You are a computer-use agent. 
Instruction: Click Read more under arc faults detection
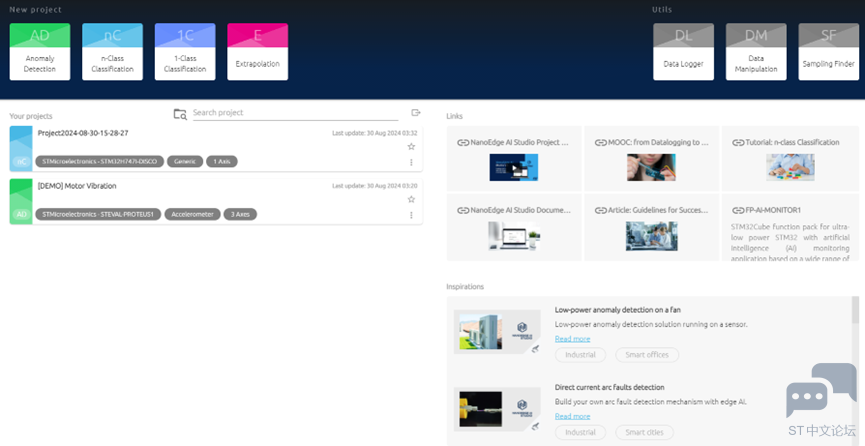tap(573, 416)
